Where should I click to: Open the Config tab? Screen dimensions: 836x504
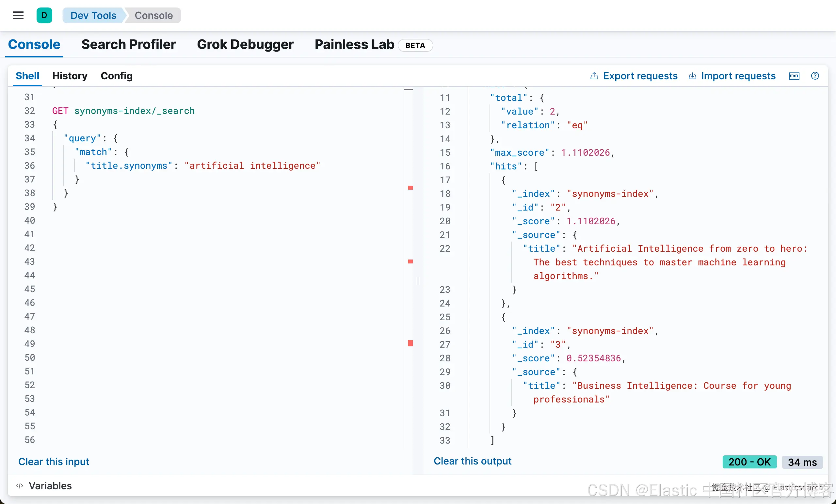[x=116, y=76]
